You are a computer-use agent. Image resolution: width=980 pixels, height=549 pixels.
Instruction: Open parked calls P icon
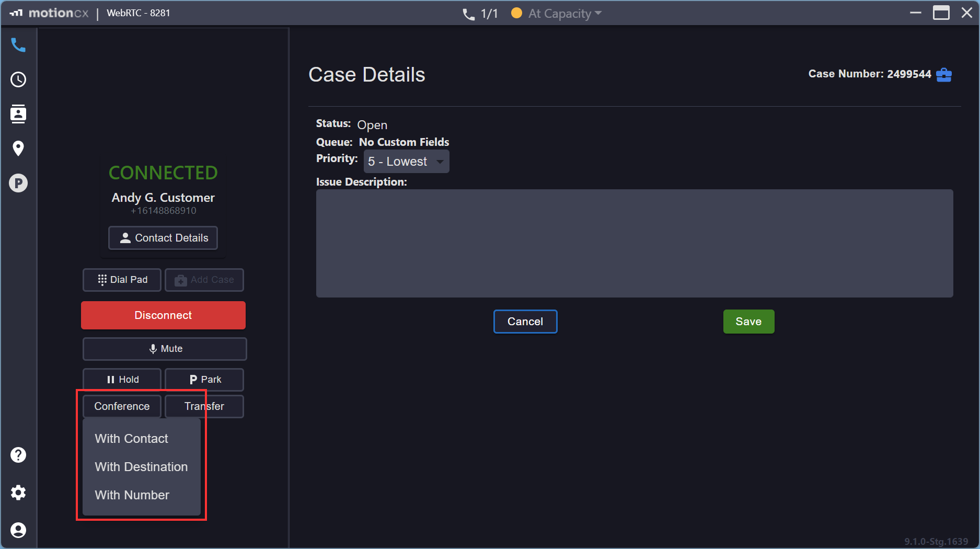18,183
